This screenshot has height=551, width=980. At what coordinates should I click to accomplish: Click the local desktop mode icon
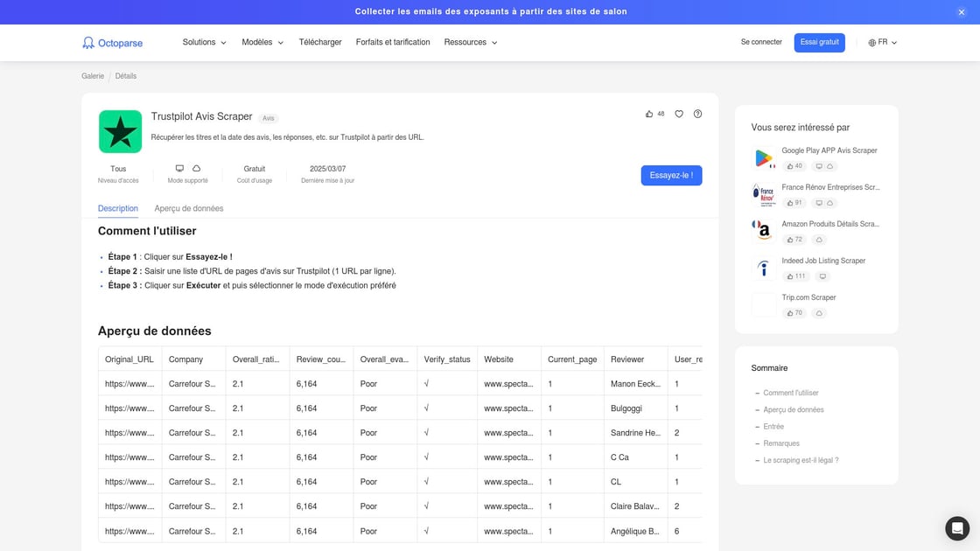179,168
